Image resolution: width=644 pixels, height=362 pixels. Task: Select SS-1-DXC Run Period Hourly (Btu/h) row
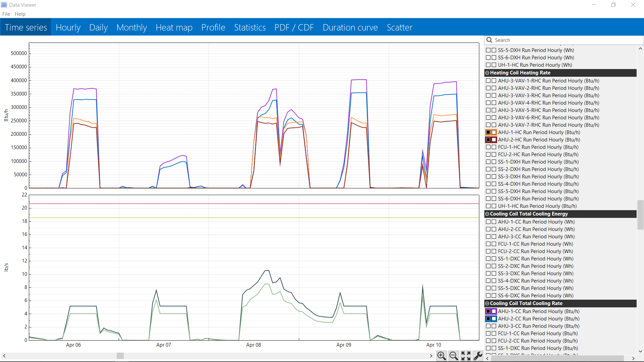click(x=561, y=348)
